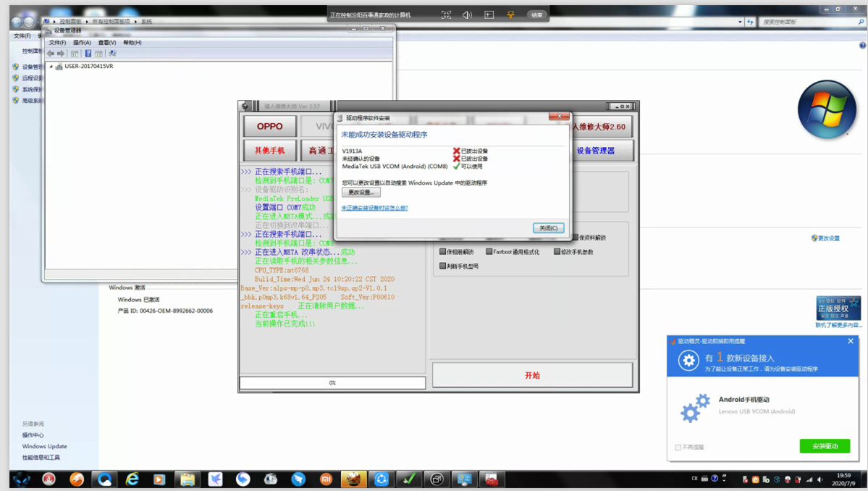The width and height of the screenshot is (868, 491).
Task: Click 联机了解更多内容 link
Action: coord(838,325)
